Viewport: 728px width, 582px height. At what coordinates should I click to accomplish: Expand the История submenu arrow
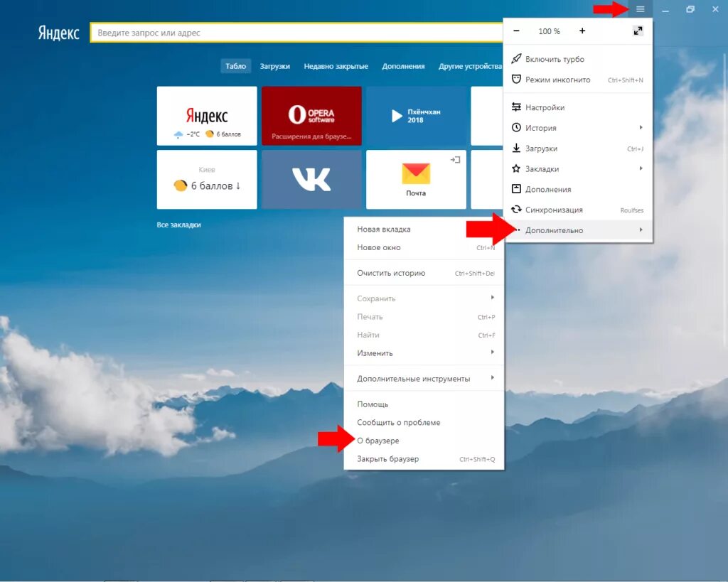pyautogui.click(x=641, y=128)
